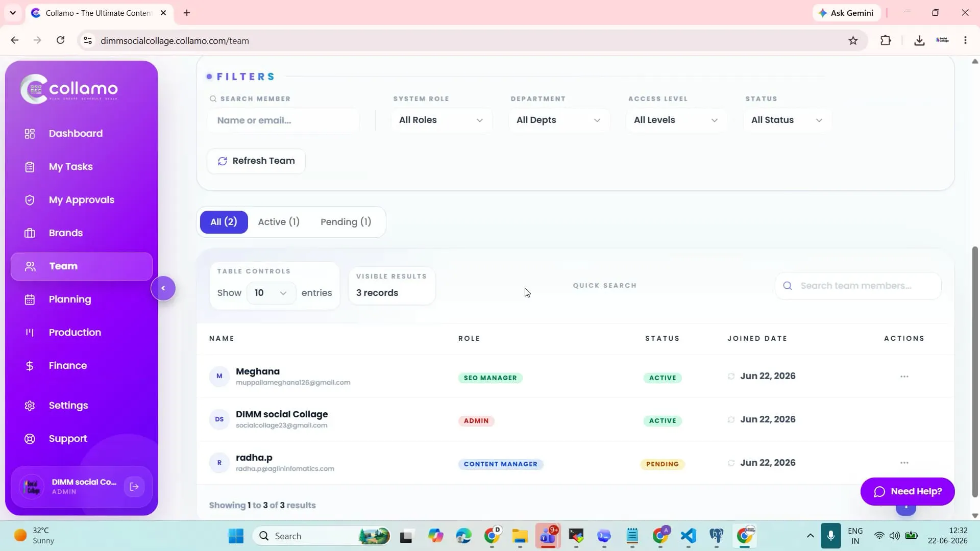This screenshot has height=551, width=980.
Task: Open the browser tab search dropdown
Action: pyautogui.click(x=13, y=13)
